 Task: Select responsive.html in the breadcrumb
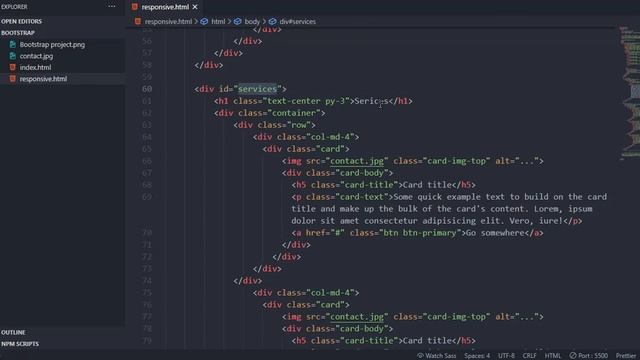pos(168,22)
